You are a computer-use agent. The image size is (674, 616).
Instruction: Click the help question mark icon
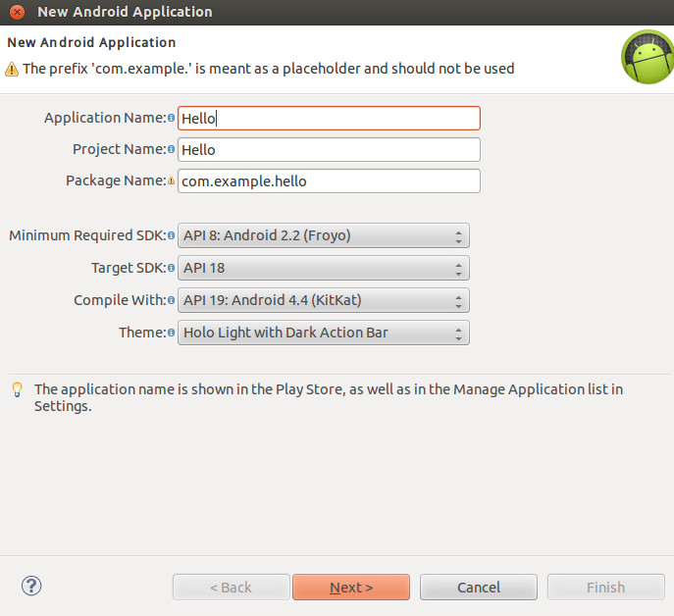click(31, 587)
